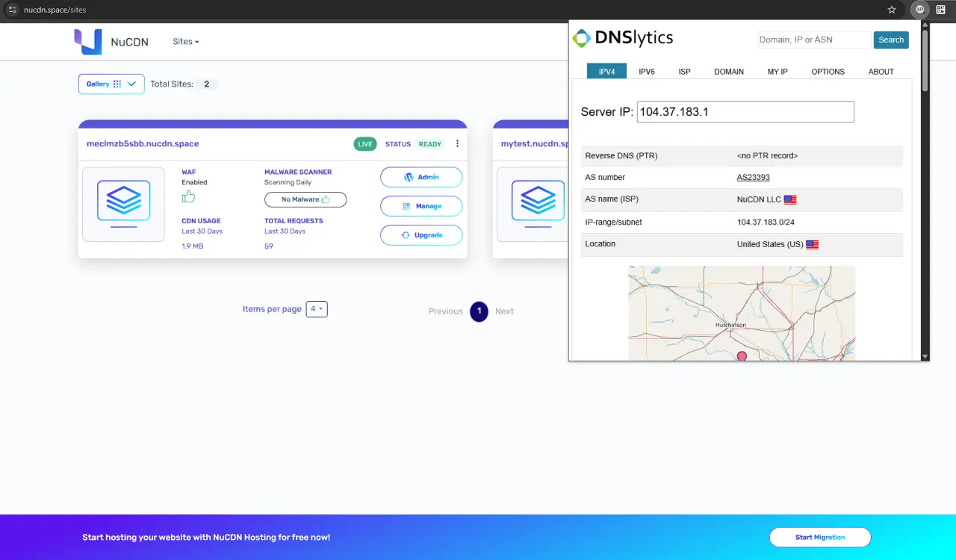
Task: Click the DNSlytics extension icon in toolbar
Action: pyautogui.click(x=920, y=10)
